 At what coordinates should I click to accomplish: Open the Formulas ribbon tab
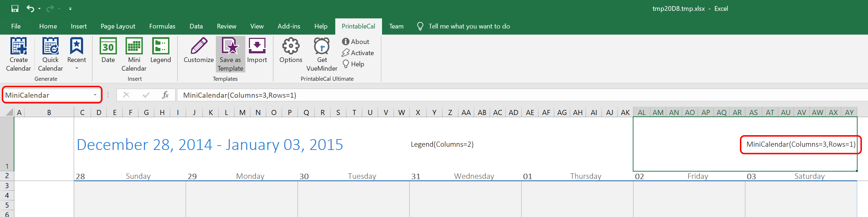tap(162, 26)
